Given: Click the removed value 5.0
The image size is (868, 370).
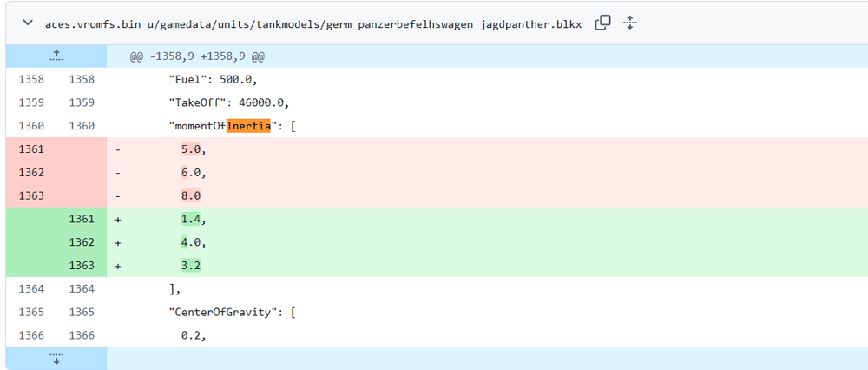Looking at the screenshot, I should point(191,149).
